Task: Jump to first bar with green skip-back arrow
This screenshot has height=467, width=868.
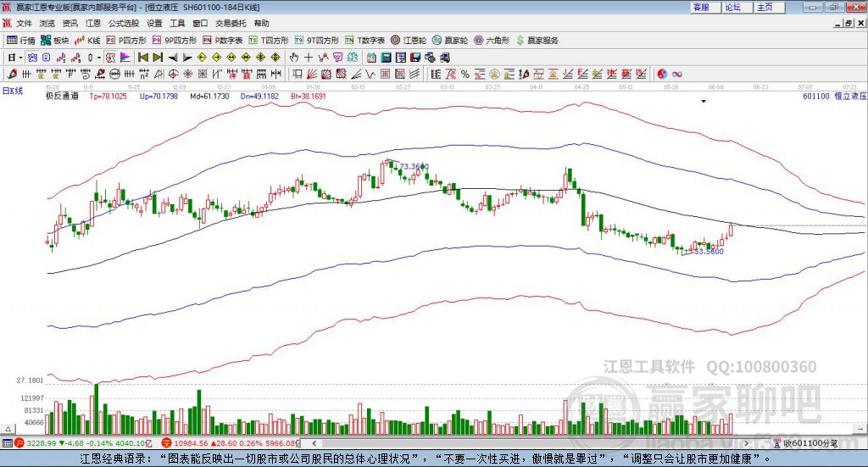Action: click(142, 58)
